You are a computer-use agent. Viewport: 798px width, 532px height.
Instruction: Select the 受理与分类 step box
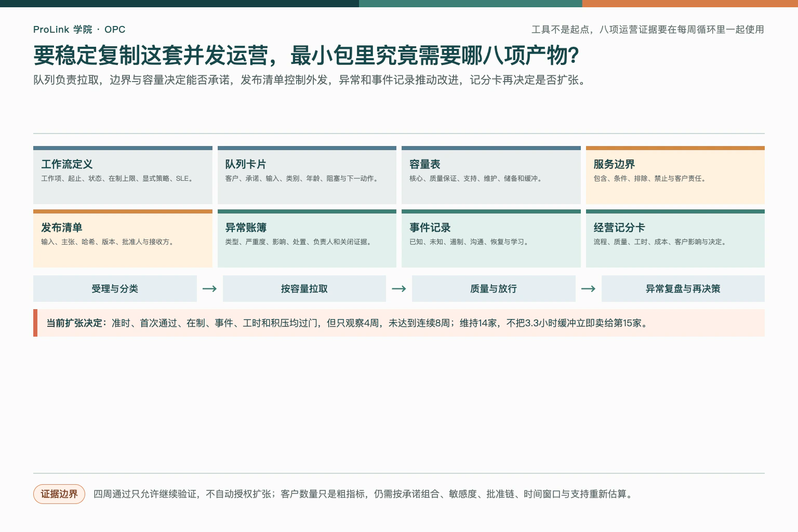click(115, 288)
